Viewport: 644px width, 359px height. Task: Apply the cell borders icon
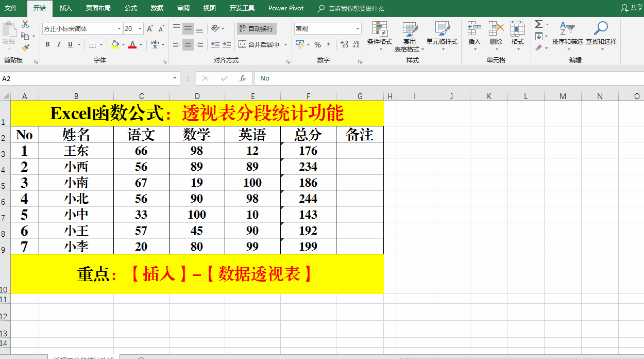(x=92, y=45)
